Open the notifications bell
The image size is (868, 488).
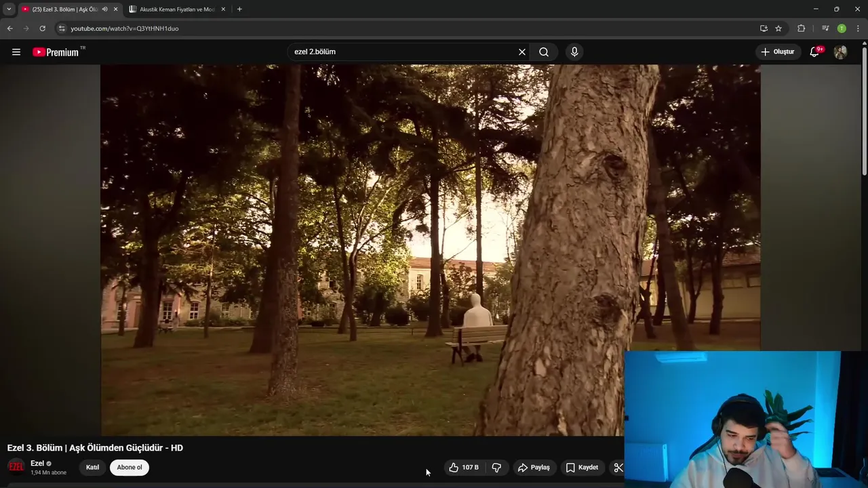click(816, 52)
